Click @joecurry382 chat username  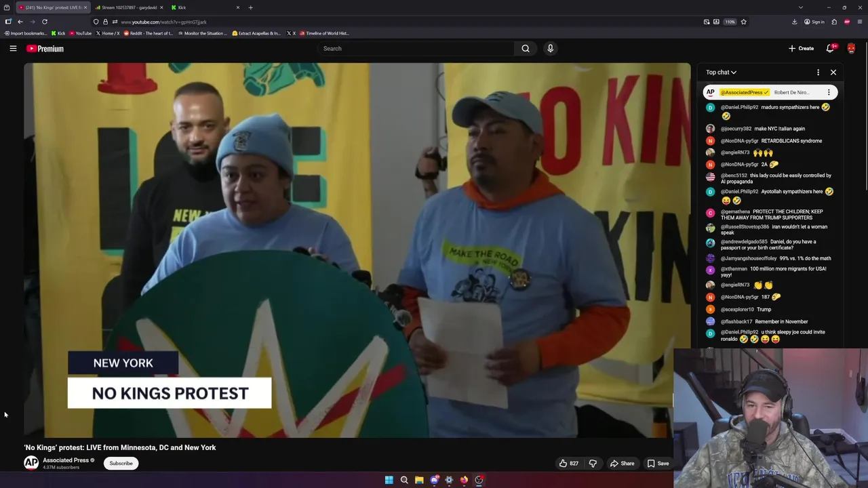[736, 129]
